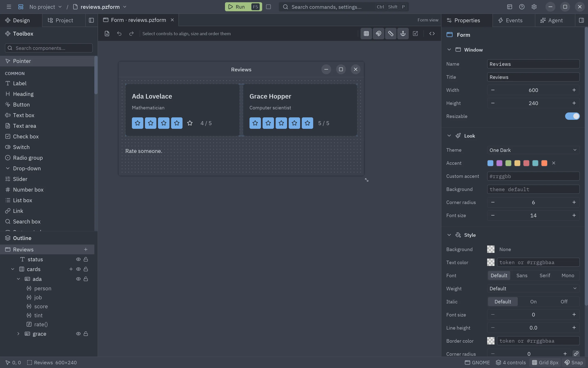Hide the cards container via eye icon
The height and width of the screenshot is (368, 588).
(x=78, y=269)
